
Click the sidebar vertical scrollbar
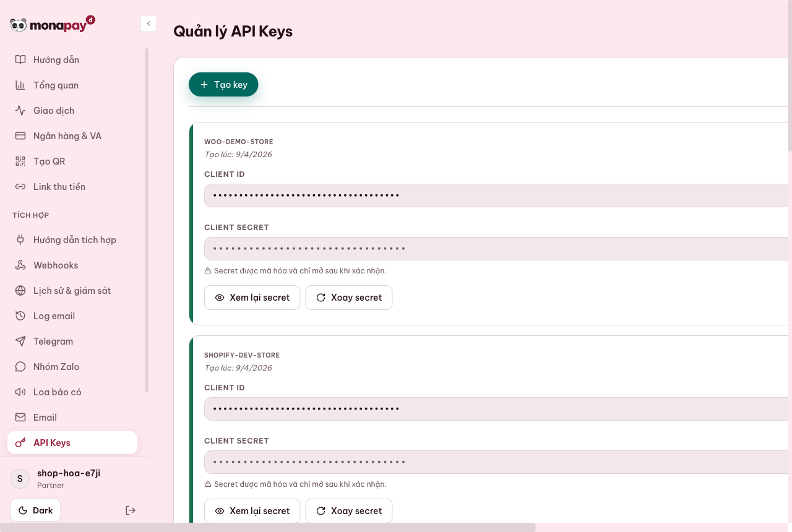147,220
